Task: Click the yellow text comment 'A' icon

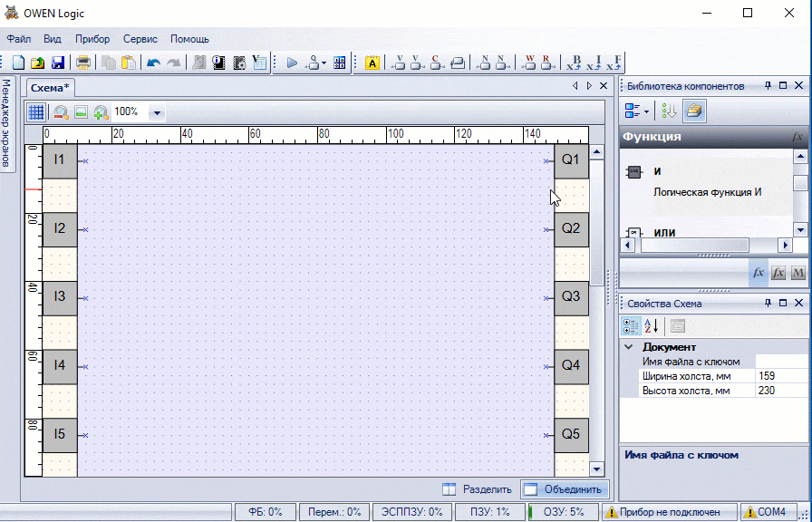Action: point(372,63)
